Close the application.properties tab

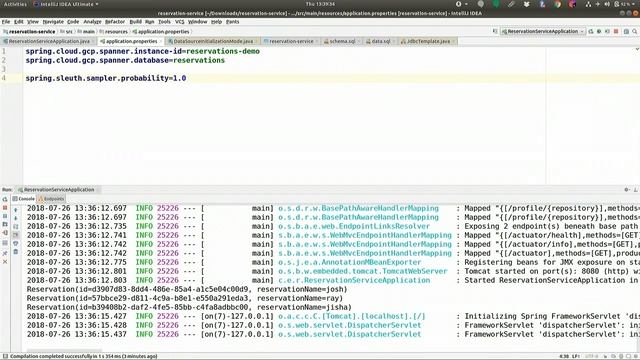point(160,41)
